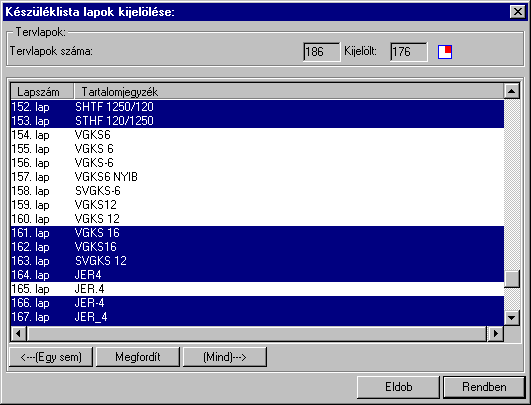The width and height of the screenshot is (531, 405).
Task: Click the Tervlapok száma field showing 186
Action: [x=322, y=52]
